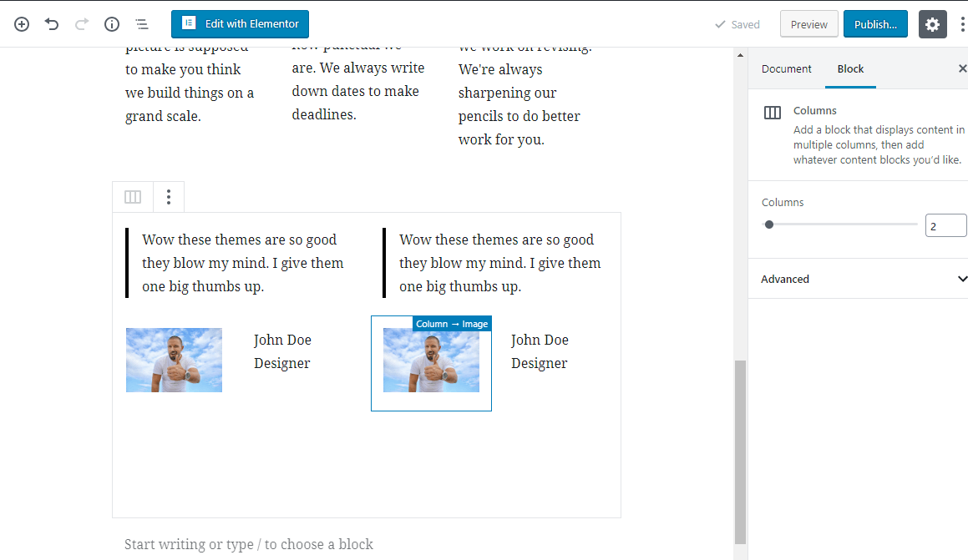
Task: Switch to the Document tab
Action: pyautogui.click(x=786, y=68)
